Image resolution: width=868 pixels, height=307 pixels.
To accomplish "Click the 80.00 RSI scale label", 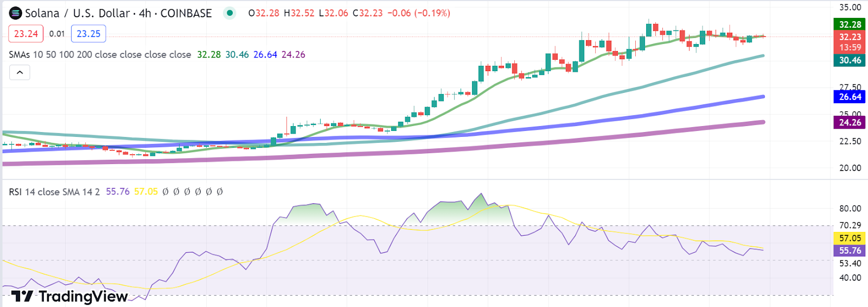I will (x=850, y=209).
